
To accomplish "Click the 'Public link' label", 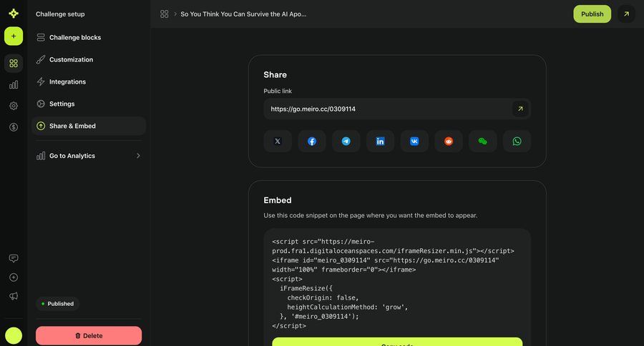I will (x=278, y=91).
